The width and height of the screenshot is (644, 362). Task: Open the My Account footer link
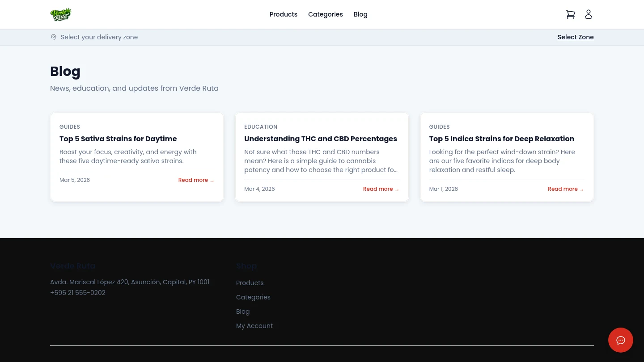click(254, 326)
